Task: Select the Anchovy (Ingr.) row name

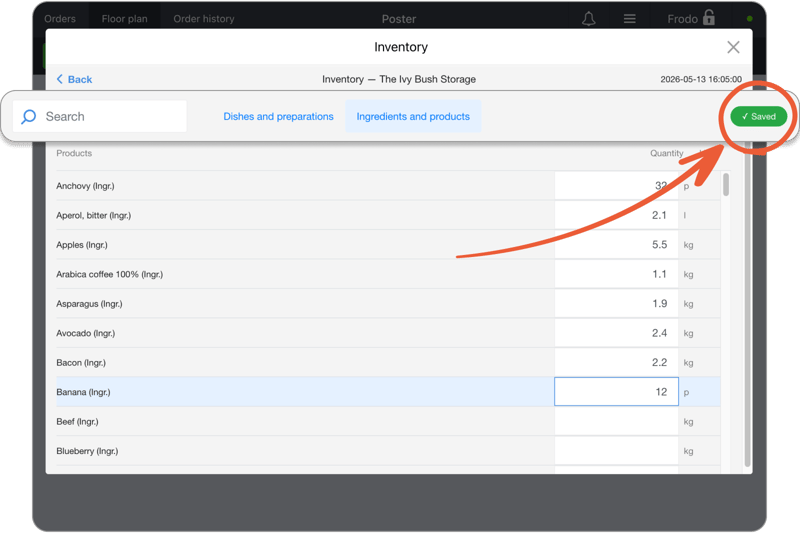Action: tap(85, 186)
